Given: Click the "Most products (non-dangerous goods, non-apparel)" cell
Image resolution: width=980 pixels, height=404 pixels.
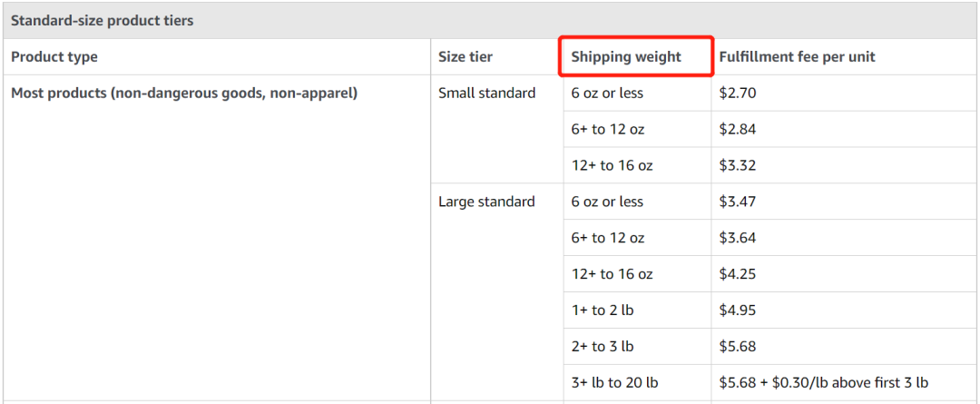Looking at the screenshot, I should (184, 93).
